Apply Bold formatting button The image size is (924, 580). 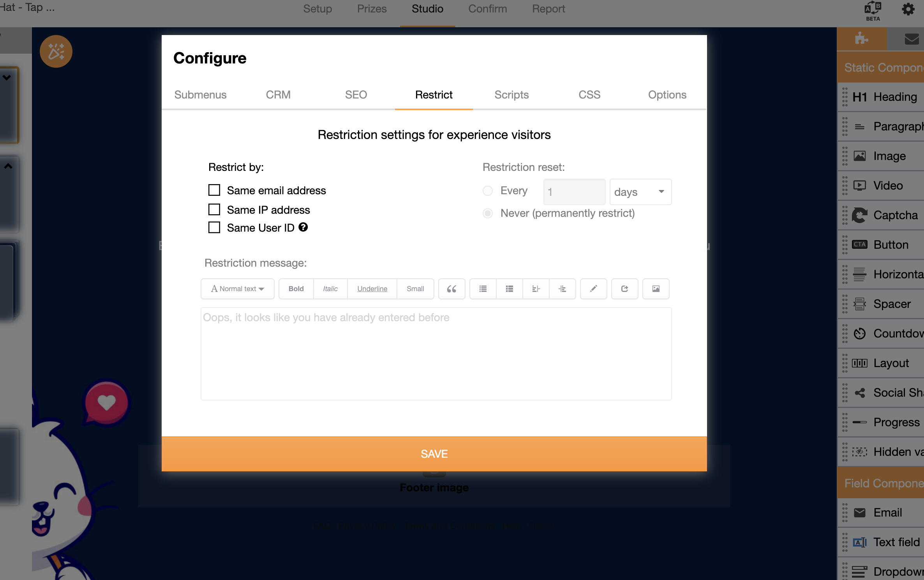point(296,289)
